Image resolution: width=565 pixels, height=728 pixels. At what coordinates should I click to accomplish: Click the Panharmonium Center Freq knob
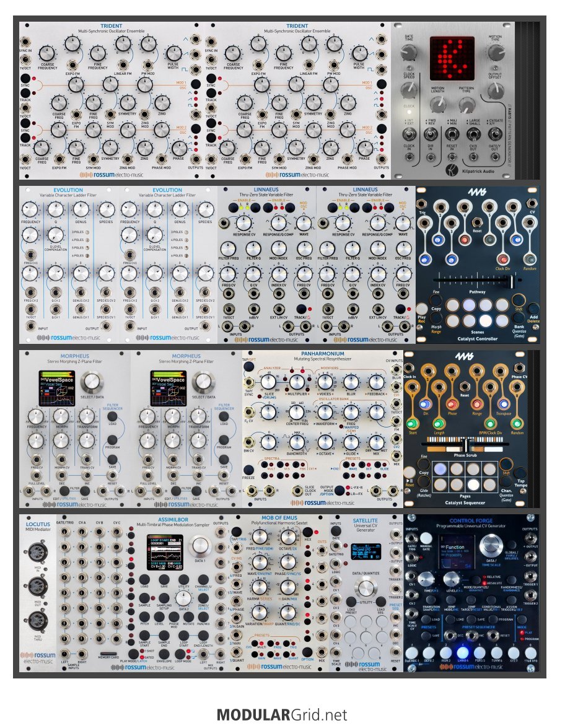pos(297,411)
